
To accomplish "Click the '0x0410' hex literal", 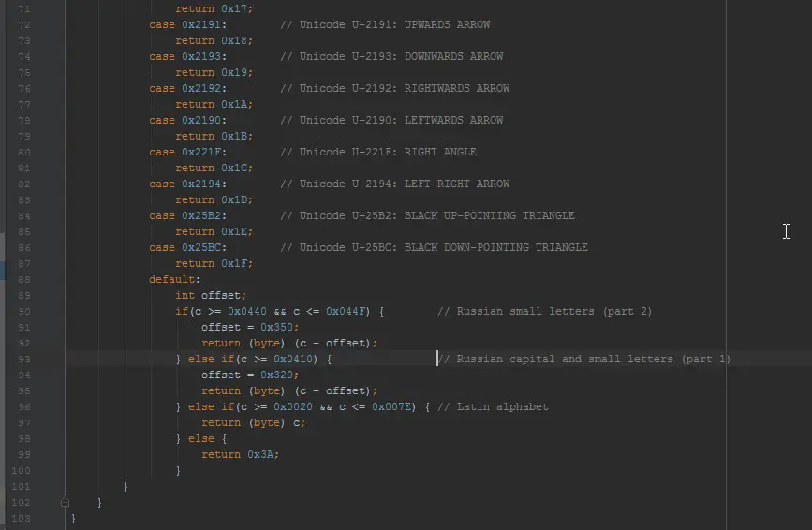I will 292,360.
